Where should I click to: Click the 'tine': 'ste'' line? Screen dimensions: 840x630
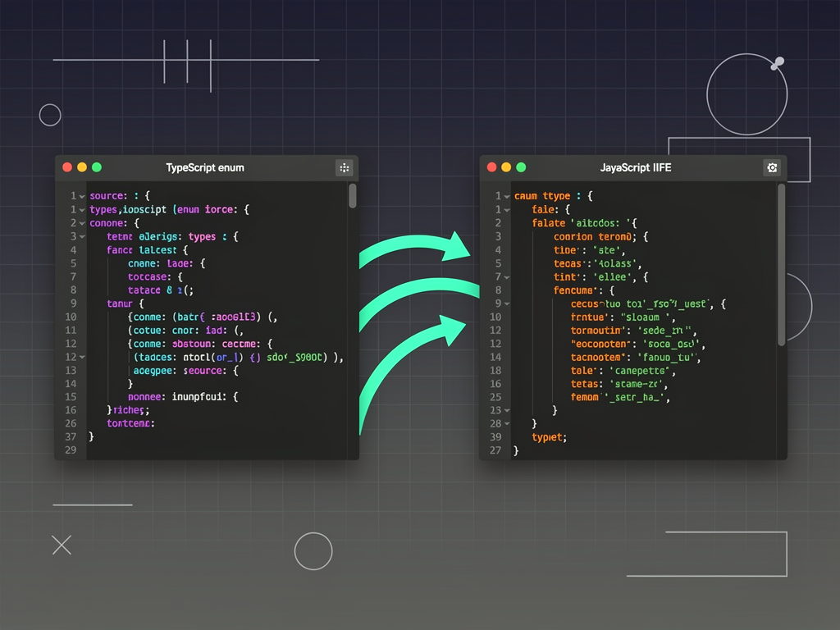(589, 250)
